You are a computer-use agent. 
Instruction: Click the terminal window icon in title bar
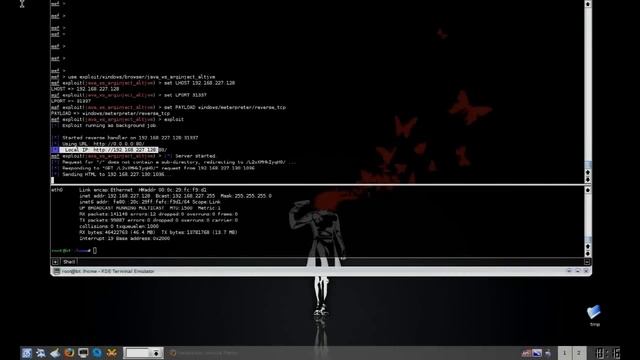57,271
